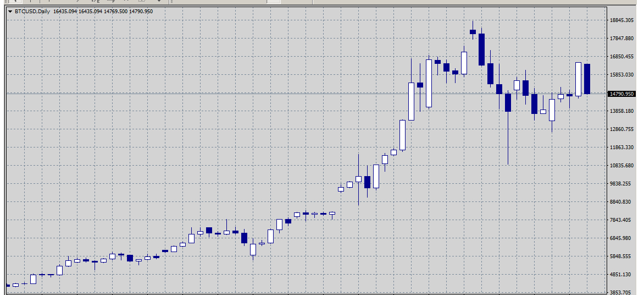Select the highlighted current price label 14790.950 on price scale

[x=622, y=94]
